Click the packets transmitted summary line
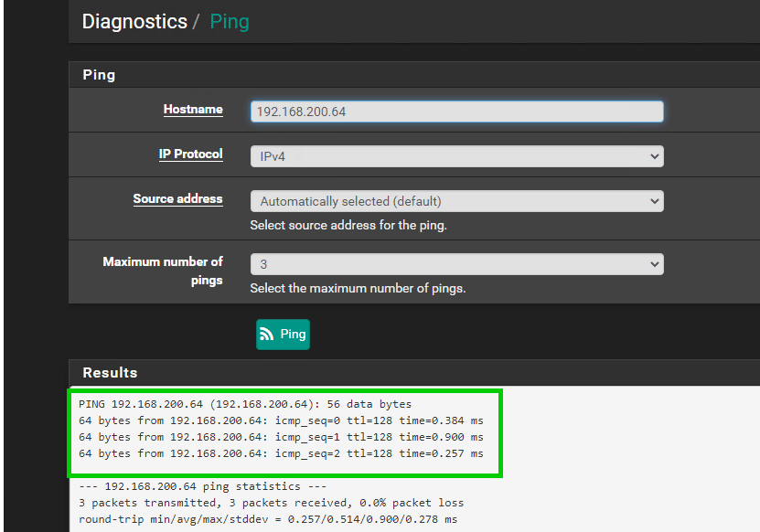Image resolution: width=760 pixels, height=532 pixels. [272, 503]
